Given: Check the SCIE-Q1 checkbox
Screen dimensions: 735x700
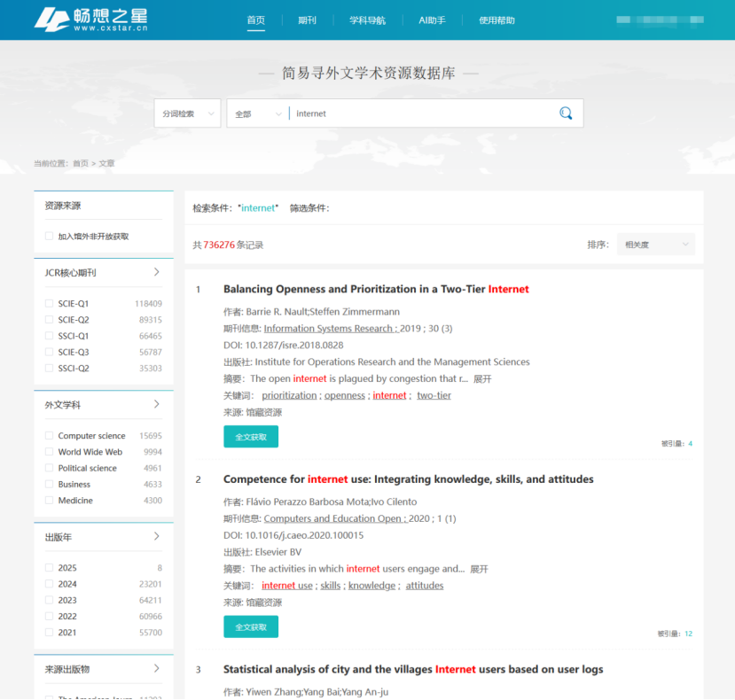Looking at the screenshot, I should click(x=49, y=304).
